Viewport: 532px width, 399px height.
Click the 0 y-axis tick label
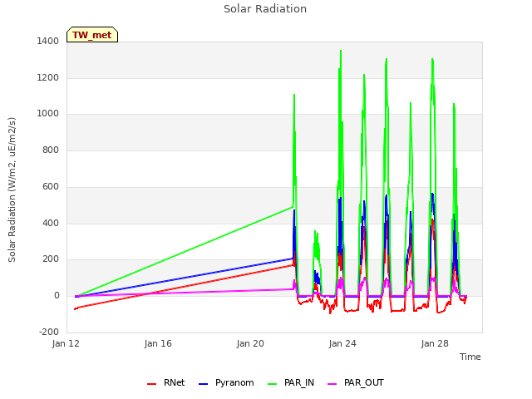[x=57, y=296]
